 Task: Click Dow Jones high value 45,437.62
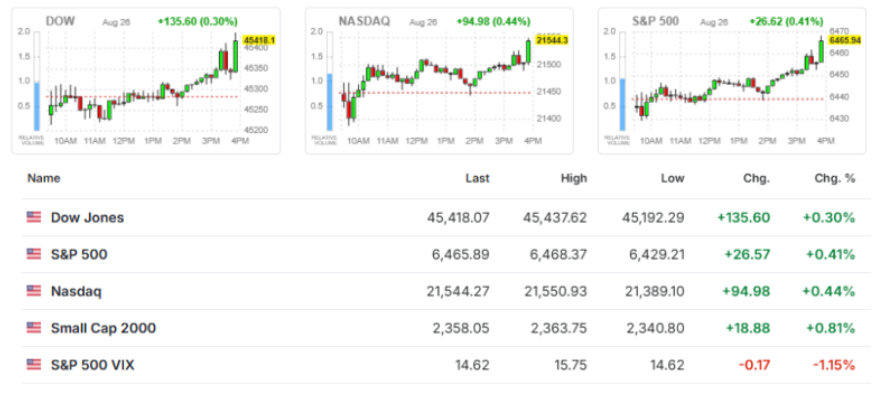pyautogui.click(x=555, y=218)
